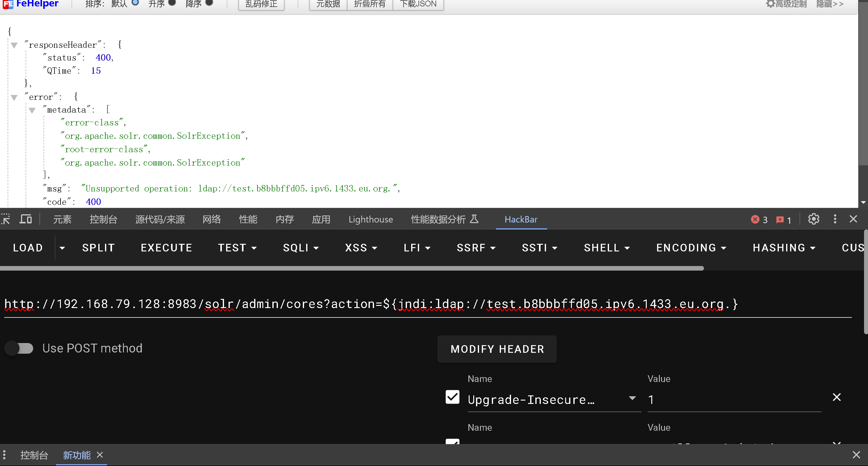Expand the header Name dropdown arrow
This screenshot has height=466, width=868.
click(632, 398)
